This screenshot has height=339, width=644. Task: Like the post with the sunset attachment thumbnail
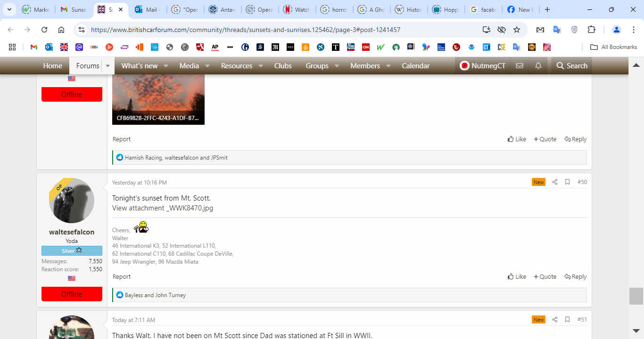[x=517, y=139]
